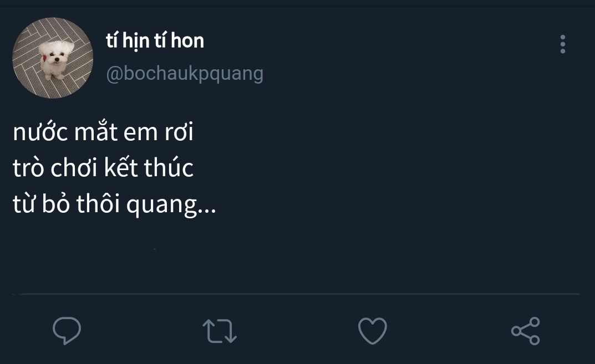Open the share icon at bottom right
The width and height of the screenshot is (595, 364).
tap(526, 331)
